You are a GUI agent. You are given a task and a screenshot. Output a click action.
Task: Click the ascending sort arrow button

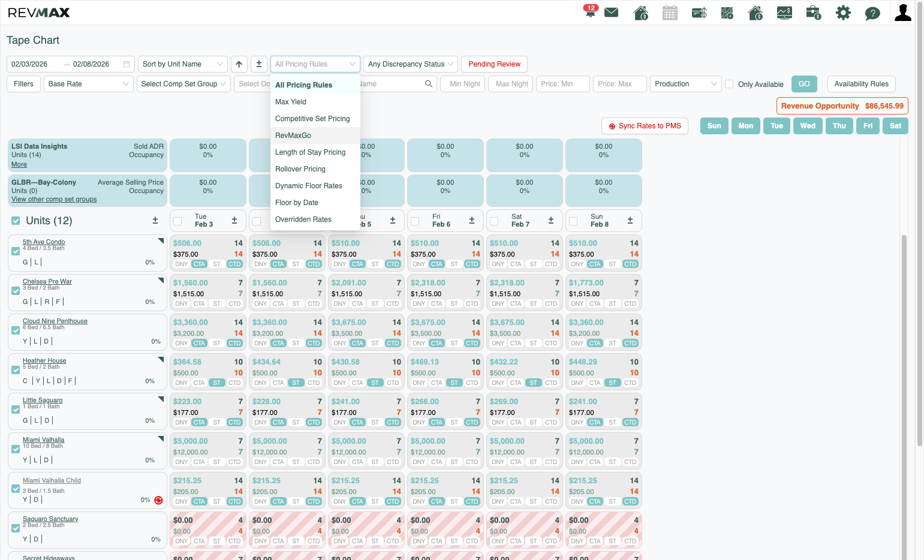pyautogui.click(x=239, y=64)
